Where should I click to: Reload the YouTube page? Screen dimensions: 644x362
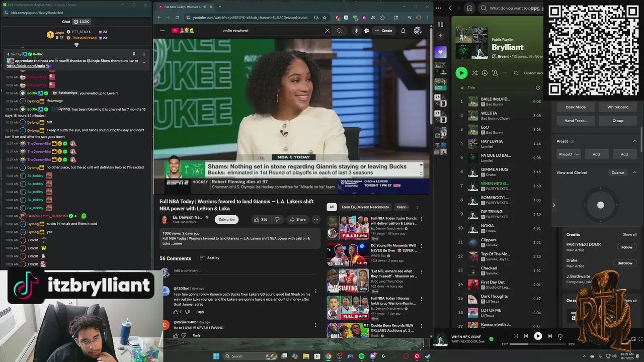(x=177, y=18)
